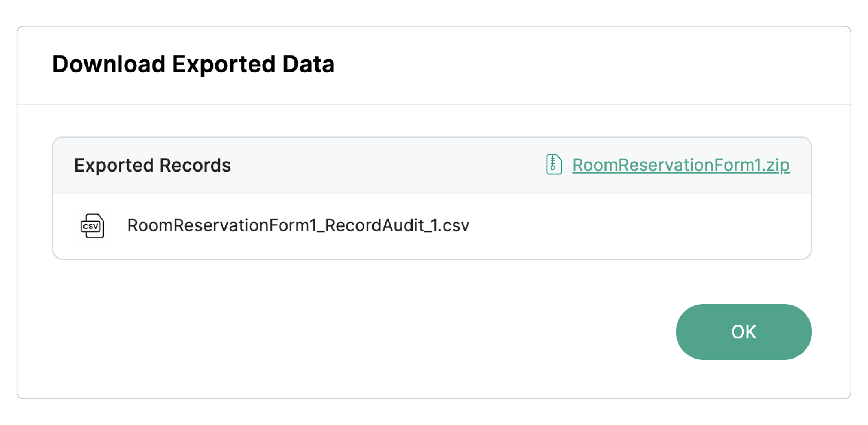This screenshot has width=868, height=425.
Task: Click the RecordAudit_1.csv list entry
Action: coord(298,225)
